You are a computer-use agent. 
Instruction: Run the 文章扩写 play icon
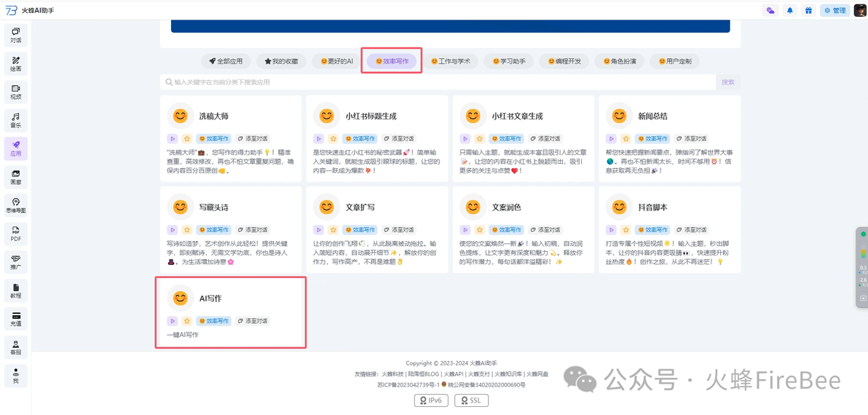318,229
